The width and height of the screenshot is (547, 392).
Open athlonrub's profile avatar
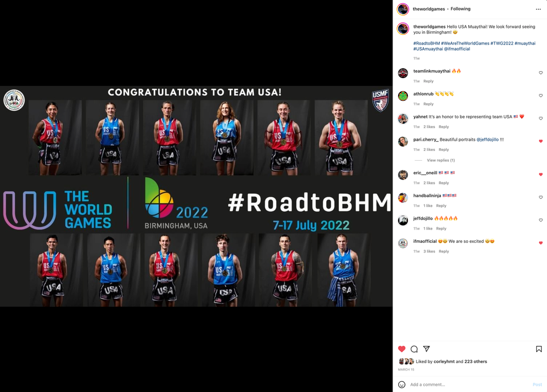403,96
